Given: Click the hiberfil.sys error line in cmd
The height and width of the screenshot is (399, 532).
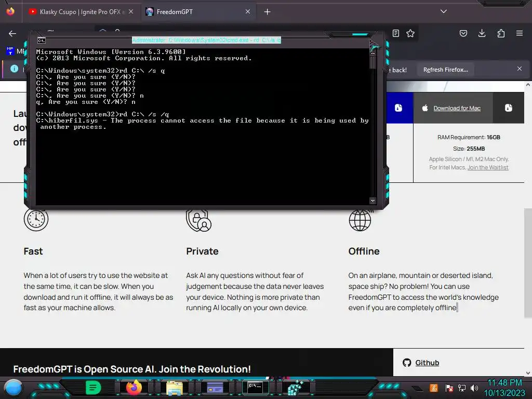Looking at the screenshot, I should pos(203,124).
